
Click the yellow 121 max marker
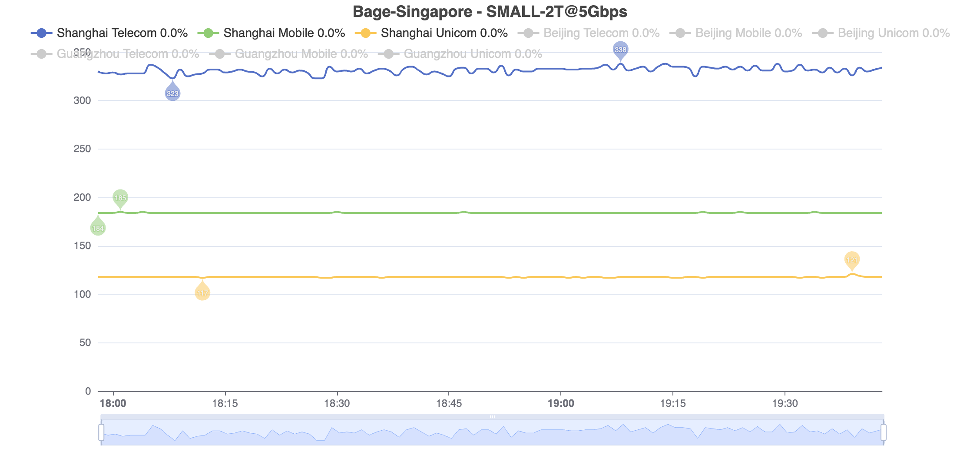point(852,260)
